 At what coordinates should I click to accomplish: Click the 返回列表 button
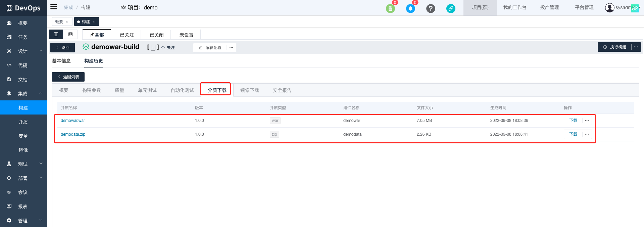(x=68, y=77)
